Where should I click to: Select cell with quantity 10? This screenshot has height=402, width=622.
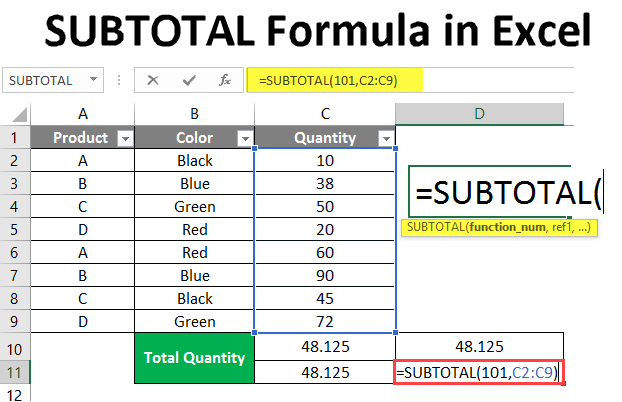325,161
